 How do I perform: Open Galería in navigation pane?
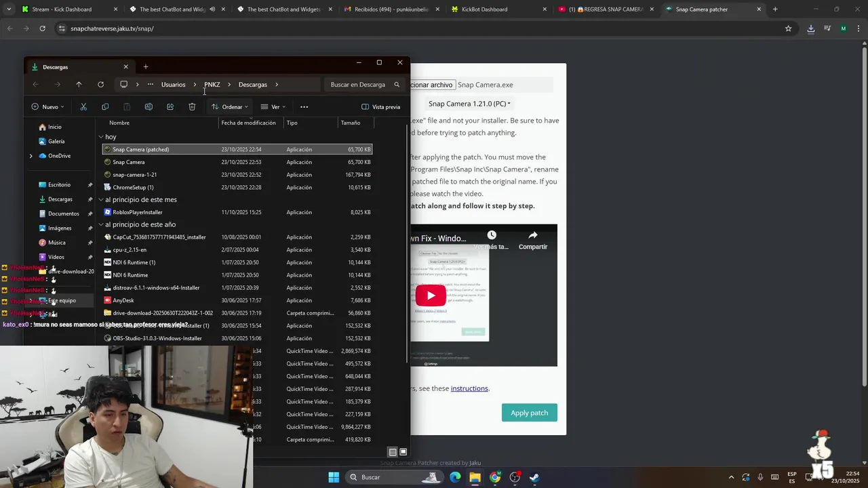(56, 141)
